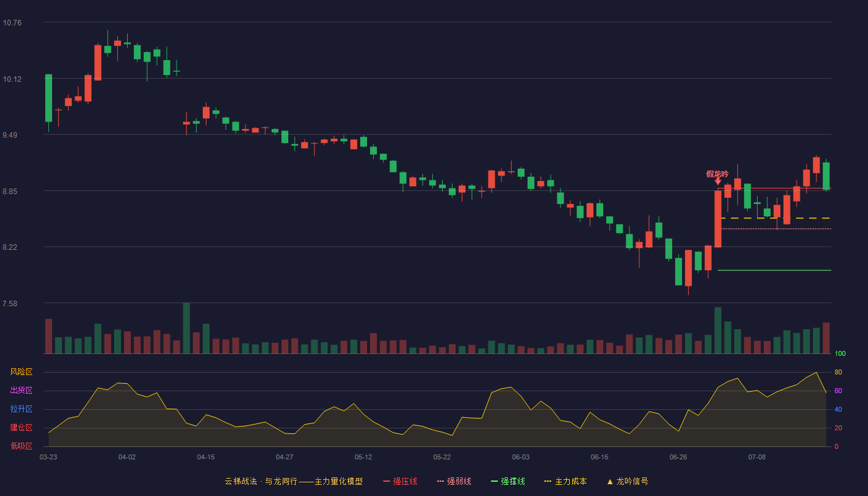The image size is (868, 496).
Task: Click the green 强撑线 support line on chart
Action: [x=774, y=270]
